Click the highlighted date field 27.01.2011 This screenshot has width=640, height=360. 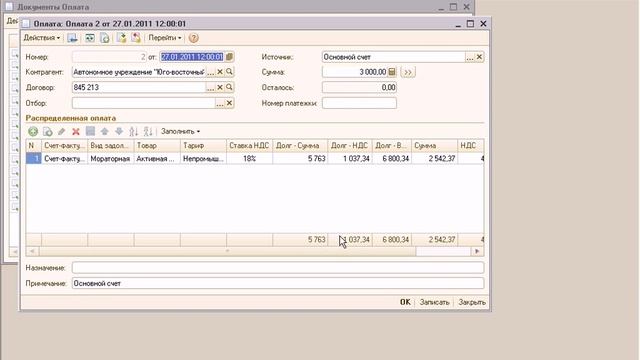(192, 57)
